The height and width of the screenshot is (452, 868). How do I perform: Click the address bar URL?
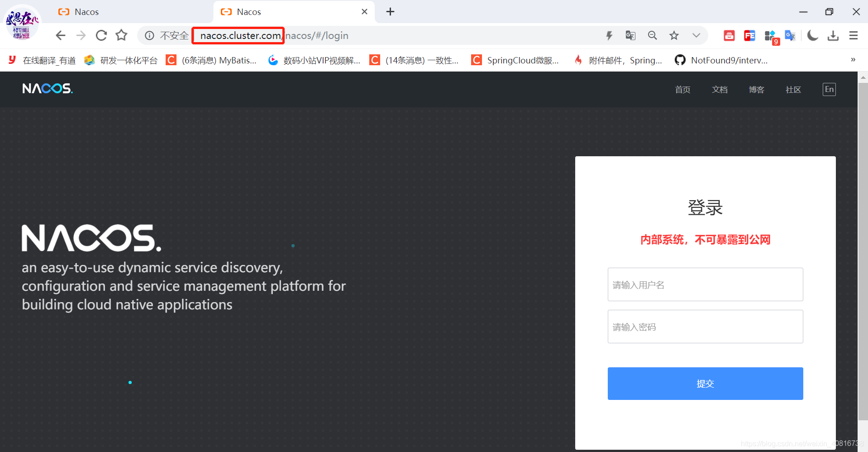coord(274,35)
